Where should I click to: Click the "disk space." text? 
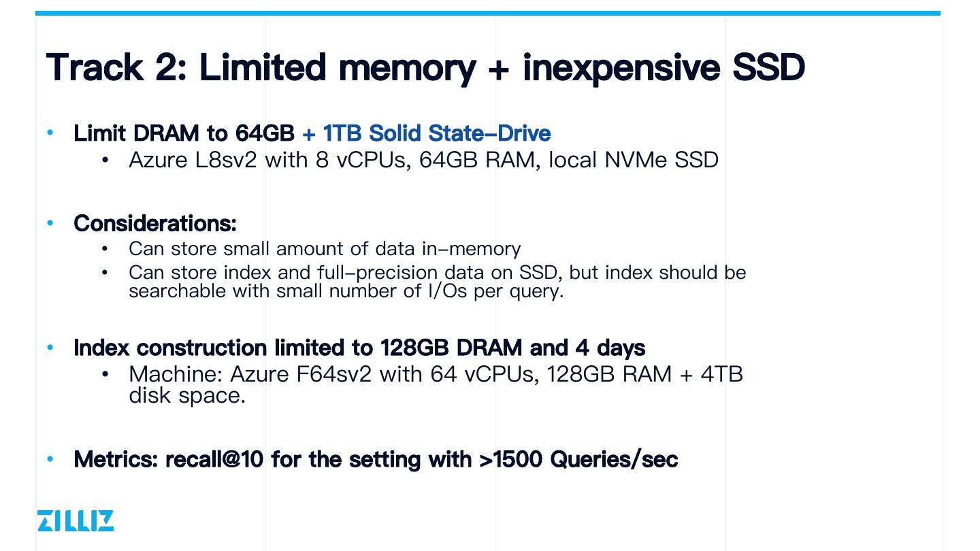tap(187, 395)
